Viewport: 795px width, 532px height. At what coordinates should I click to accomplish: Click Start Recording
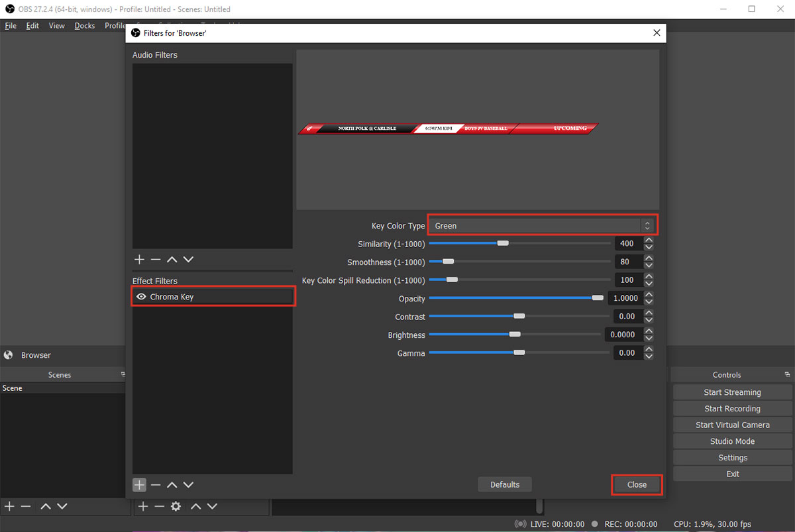pyautogui.click(x=732, y=409)
